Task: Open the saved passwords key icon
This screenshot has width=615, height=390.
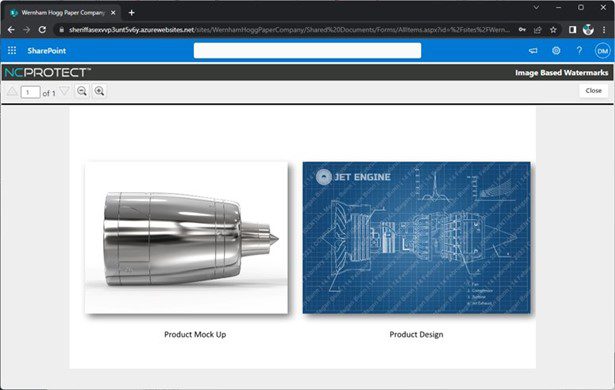Action: point(522,30)
